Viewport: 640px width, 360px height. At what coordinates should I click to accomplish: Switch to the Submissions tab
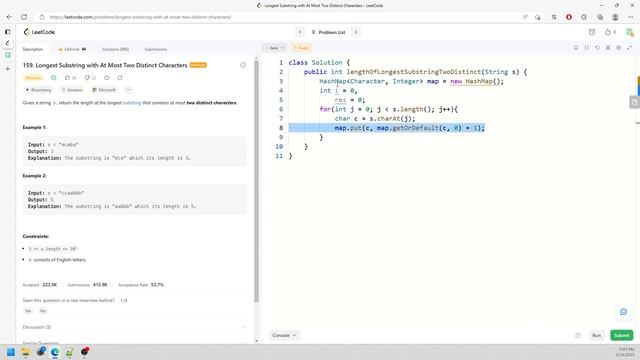[x=156, y=49]
